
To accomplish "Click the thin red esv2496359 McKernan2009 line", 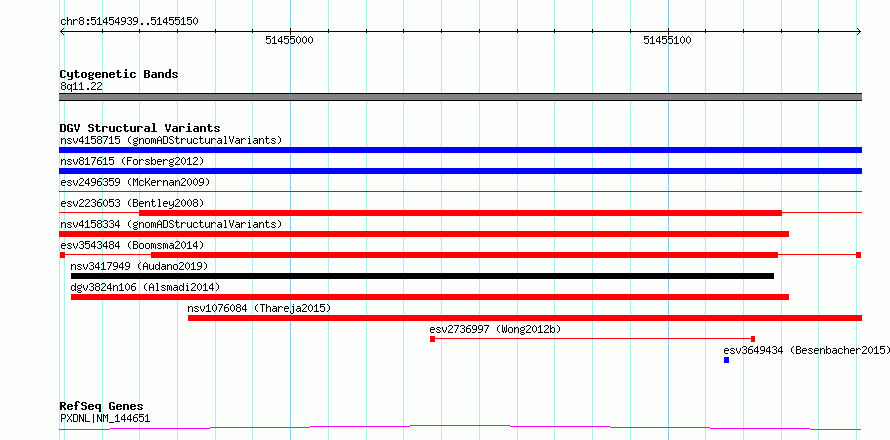I will [460, 192].
